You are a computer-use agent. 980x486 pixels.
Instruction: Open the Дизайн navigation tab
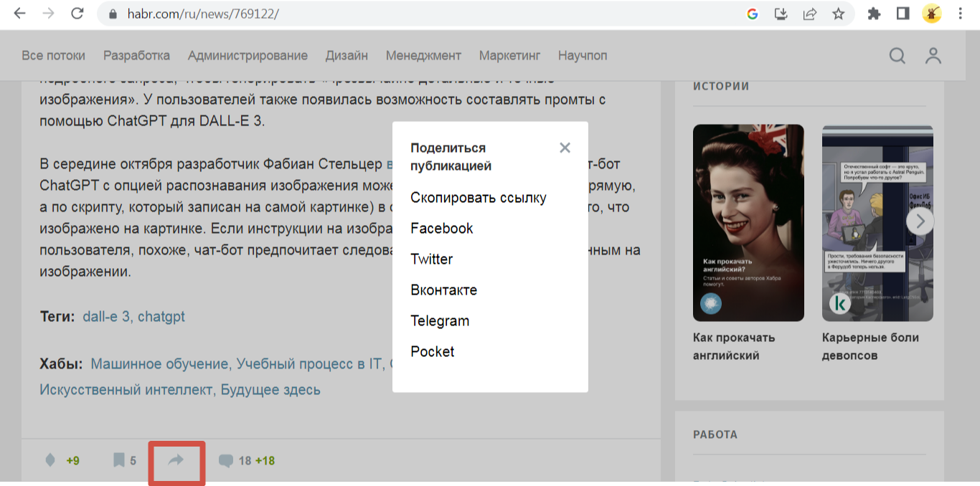coord(347,55)
